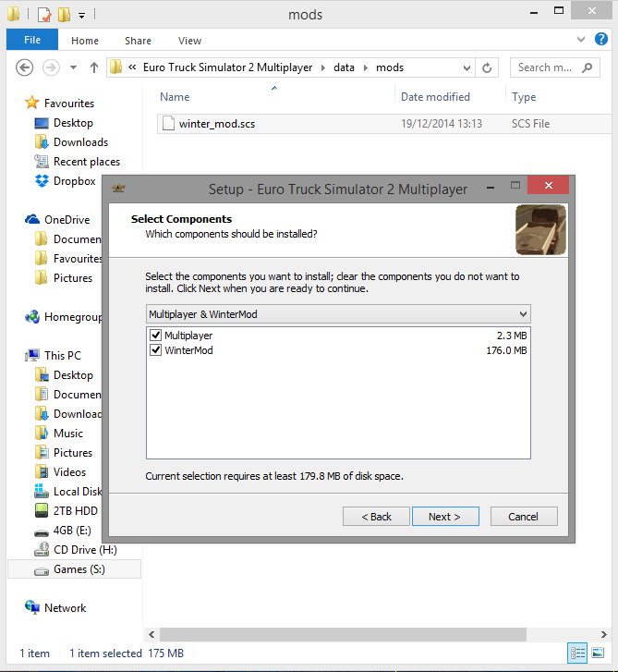Image resolution: width=618 pixels, height=672 pixels.
Task: Refresh the mods folder view
Action: (487, 67)
